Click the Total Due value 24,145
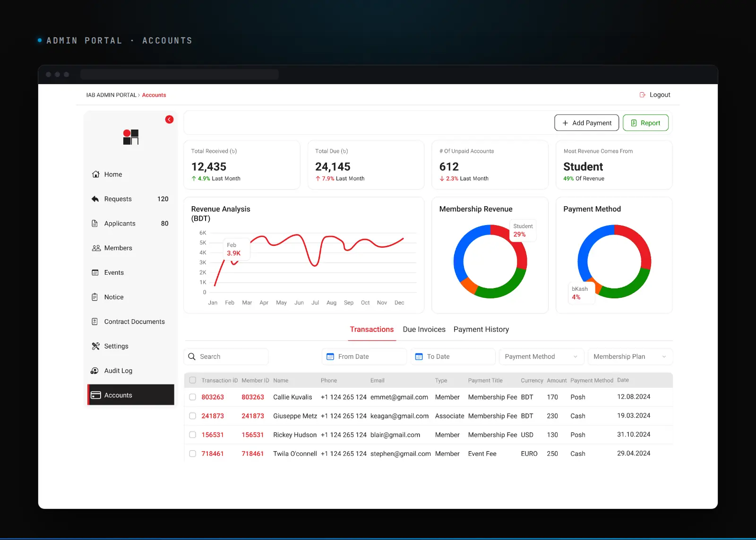Viewport: 756px width, 540px height. click(333, 167)
